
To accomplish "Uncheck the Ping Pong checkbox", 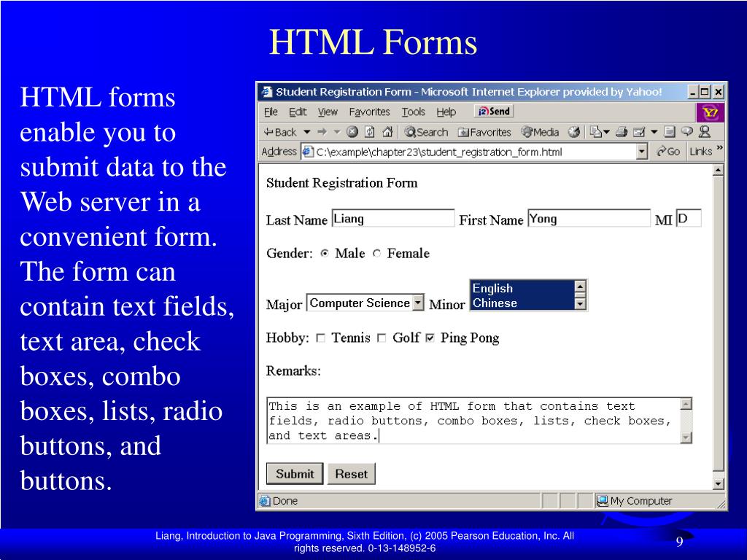I will coord(430,338).
